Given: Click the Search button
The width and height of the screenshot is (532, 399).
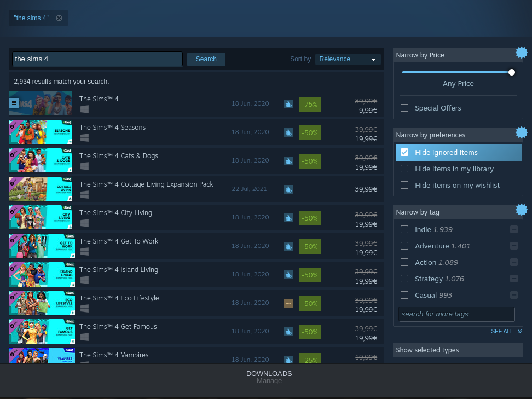Looking at the screenshot, I should click(x=206, y=59).
